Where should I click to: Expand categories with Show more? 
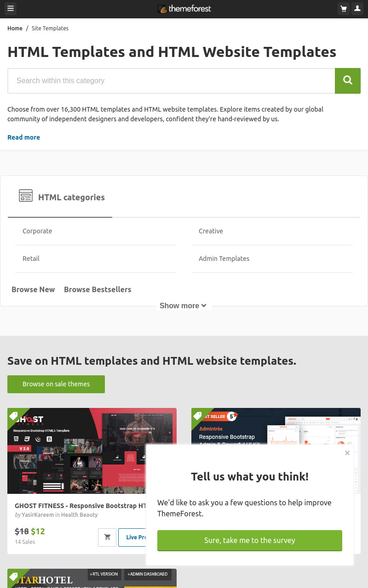click(x=183, y=305)
